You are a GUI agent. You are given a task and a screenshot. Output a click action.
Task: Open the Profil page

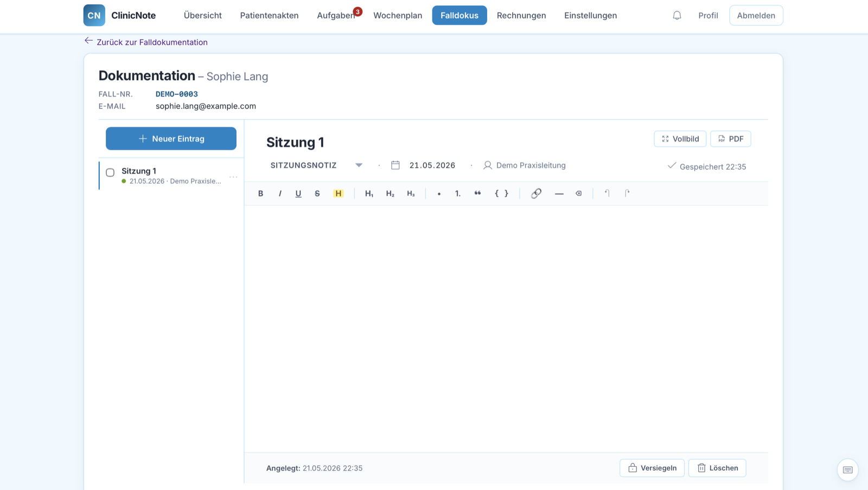click(708, 15)
